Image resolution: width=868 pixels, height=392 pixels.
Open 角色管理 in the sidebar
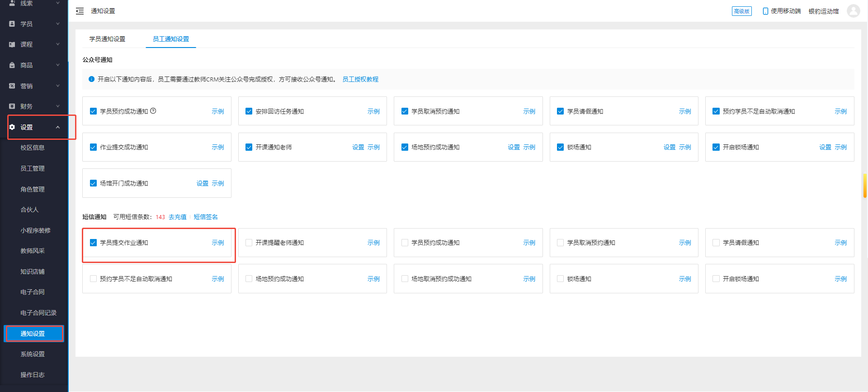[x=33, y=189]
